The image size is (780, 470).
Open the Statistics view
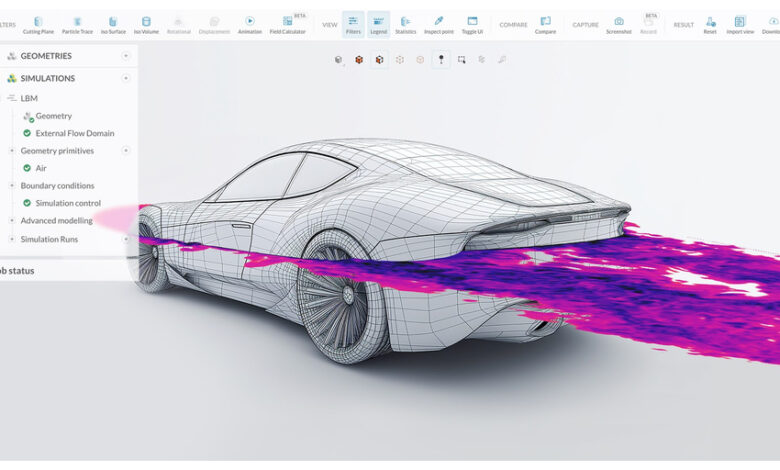coord(405,24)
